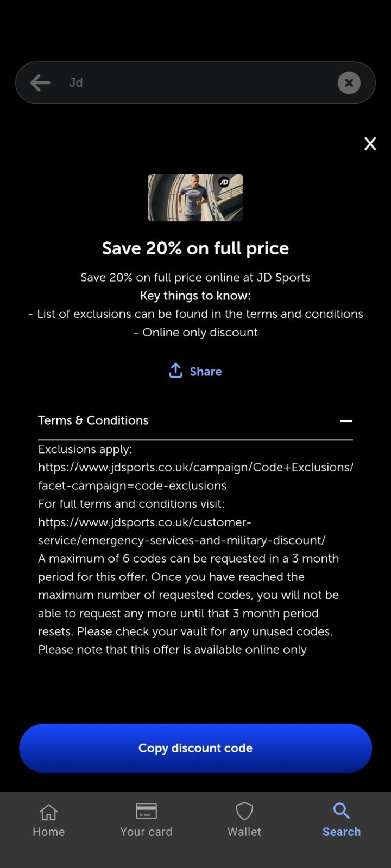
Task: Tap the Save 20% on full price title
Action: coord(195,248)
